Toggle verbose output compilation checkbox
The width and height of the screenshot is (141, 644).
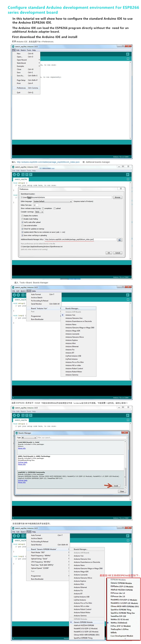pos(43,208)
